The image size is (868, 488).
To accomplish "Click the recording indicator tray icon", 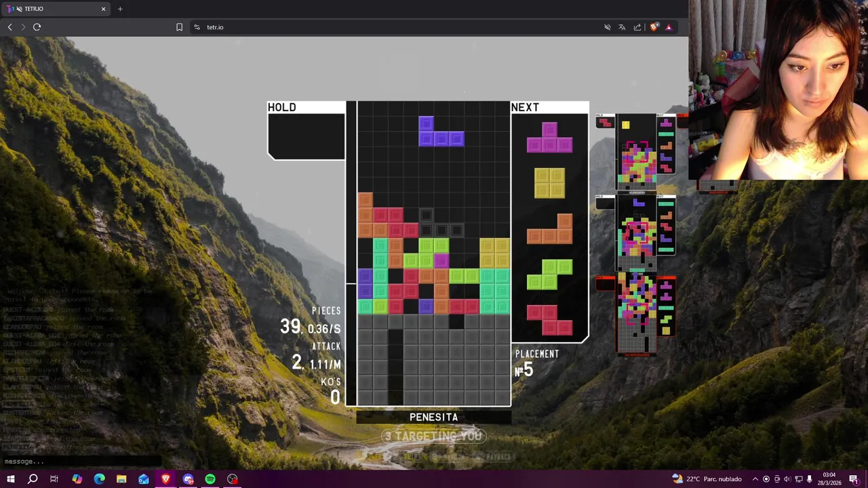I will [766, 479].
